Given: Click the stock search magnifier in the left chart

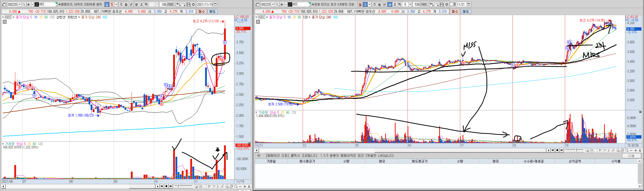Looking at the screenshot, I should (x=24, y=4).
